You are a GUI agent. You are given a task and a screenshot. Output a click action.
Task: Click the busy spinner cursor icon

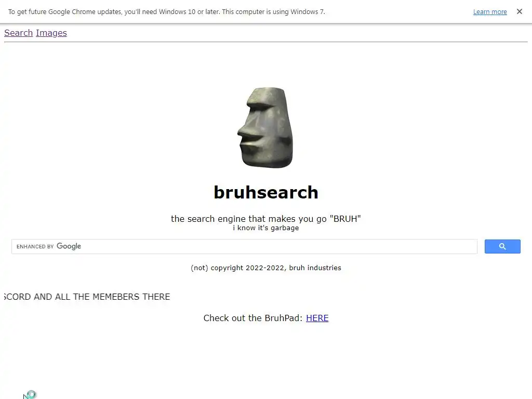30,395
